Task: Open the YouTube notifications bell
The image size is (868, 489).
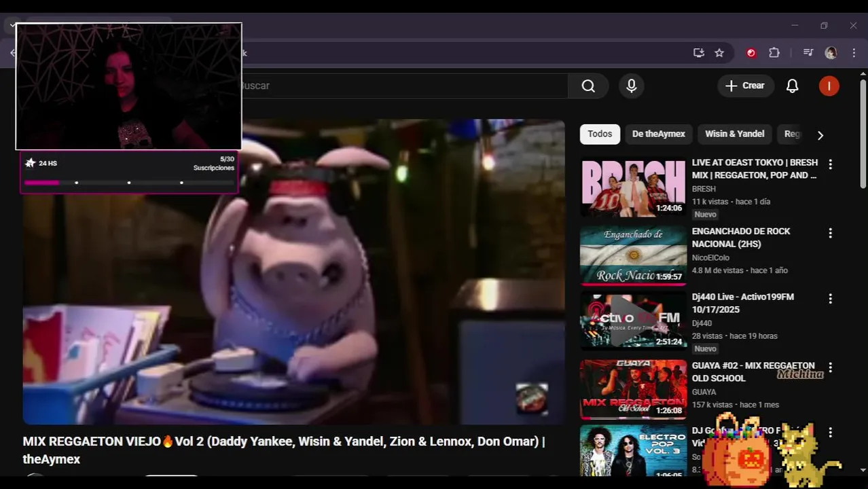Action: point(792,86)
